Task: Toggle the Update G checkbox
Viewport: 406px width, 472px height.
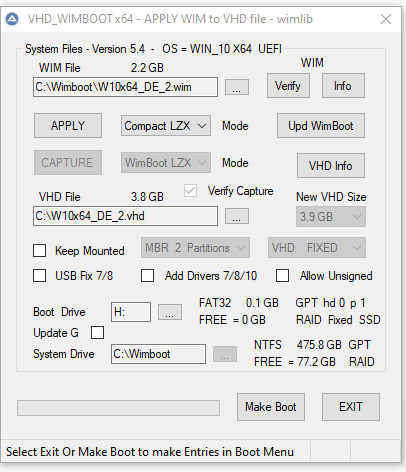Action: 97,333
